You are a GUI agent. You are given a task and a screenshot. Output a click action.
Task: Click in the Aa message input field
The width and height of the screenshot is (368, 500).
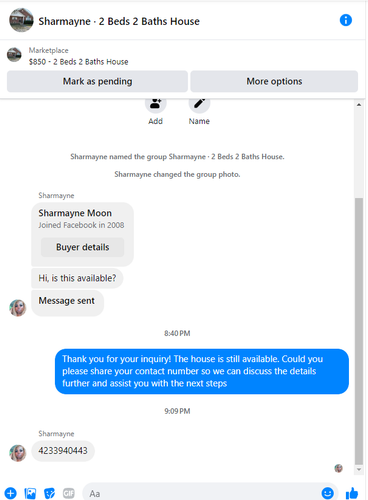pyautogui.click(x=203, y=493)
